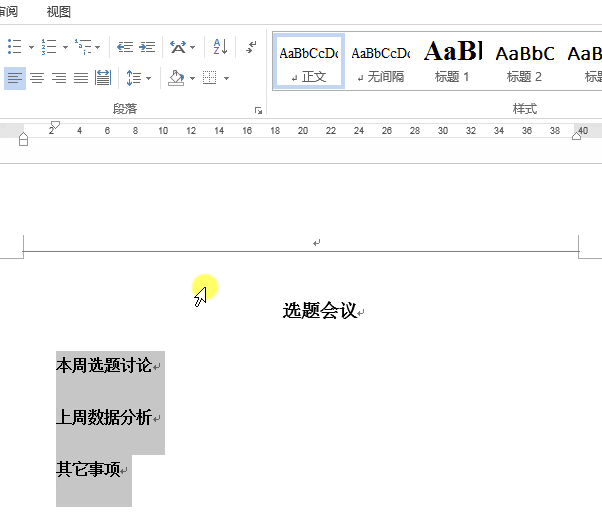Expand the line spacing dropdown arrow

coord(149,79)
